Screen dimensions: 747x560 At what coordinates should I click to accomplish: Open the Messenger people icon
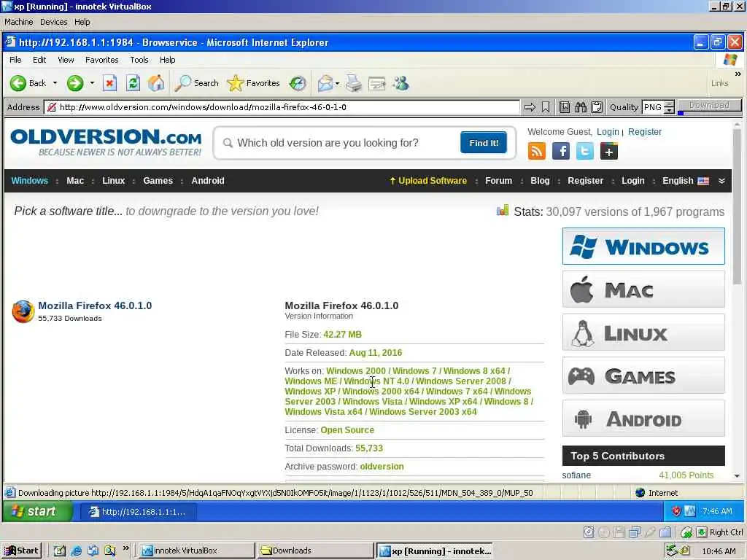coord(400,83)
